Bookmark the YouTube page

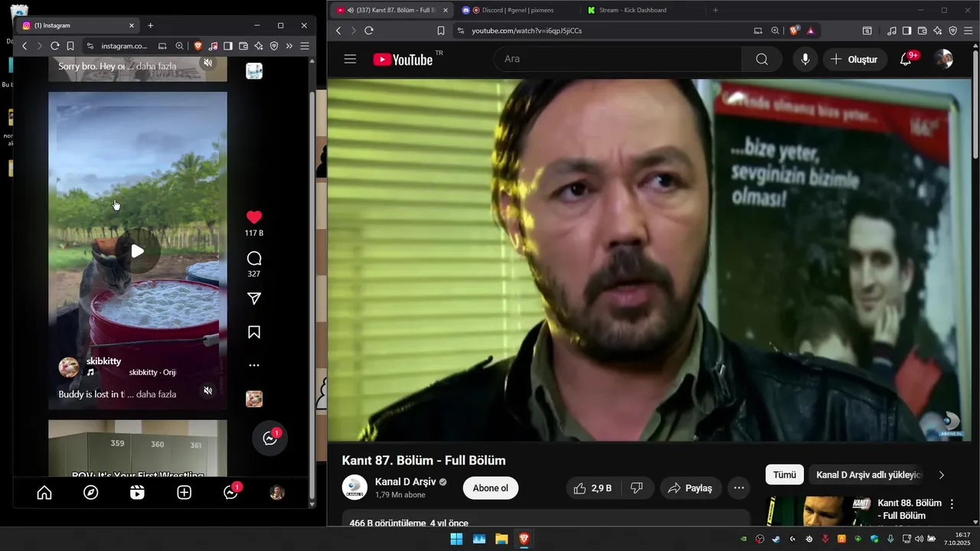pyautogui.click(x=441, y=31)
